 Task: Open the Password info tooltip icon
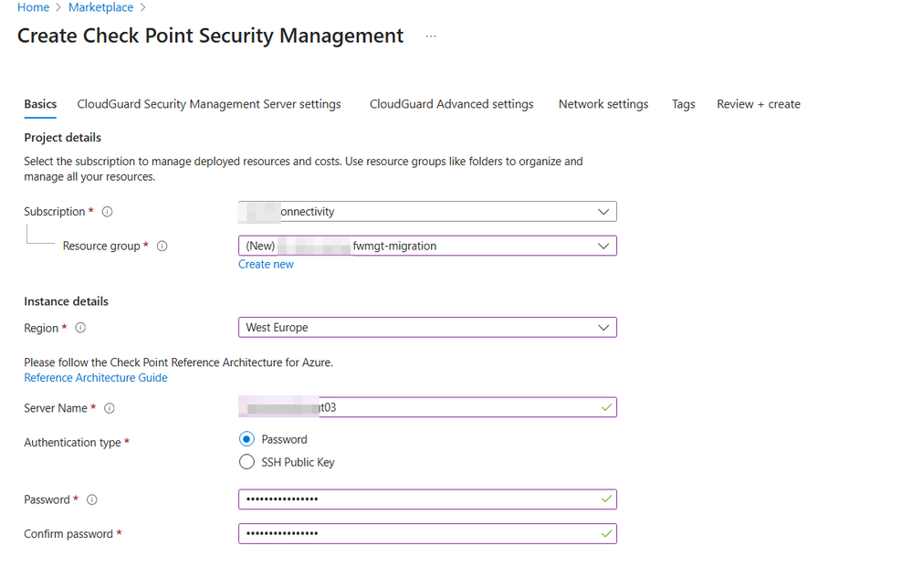(92, 499)
